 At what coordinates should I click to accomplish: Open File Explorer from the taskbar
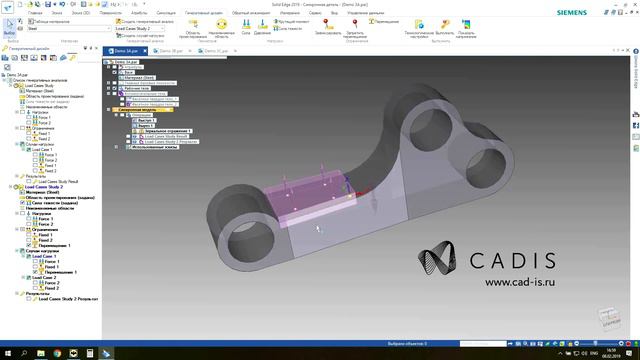pyautogui.click(x=41, y=353)
